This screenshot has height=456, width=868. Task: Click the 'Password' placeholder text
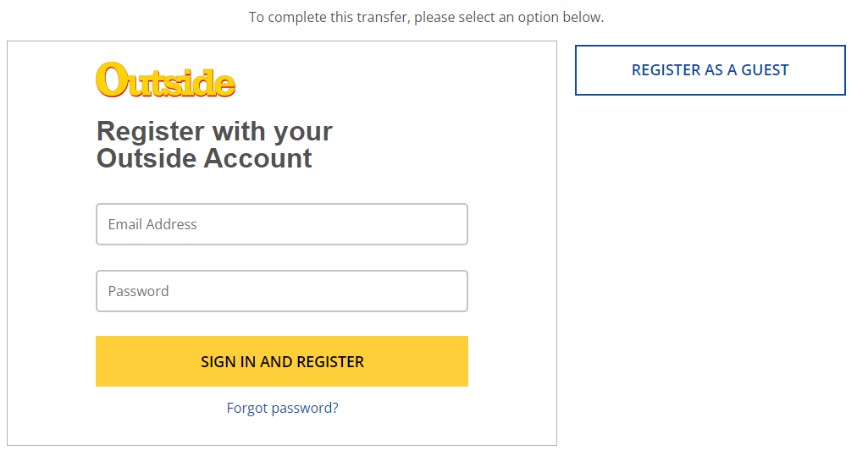pos(138,291)
